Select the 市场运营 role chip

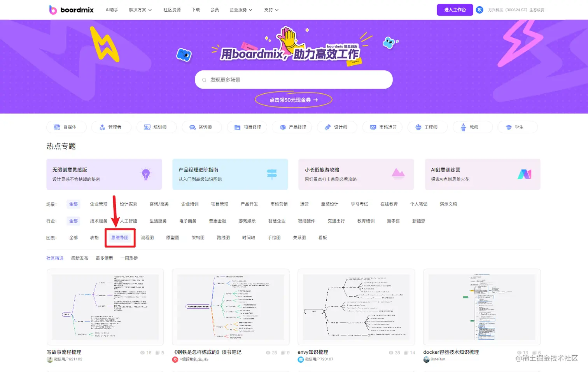coord(382,127)
